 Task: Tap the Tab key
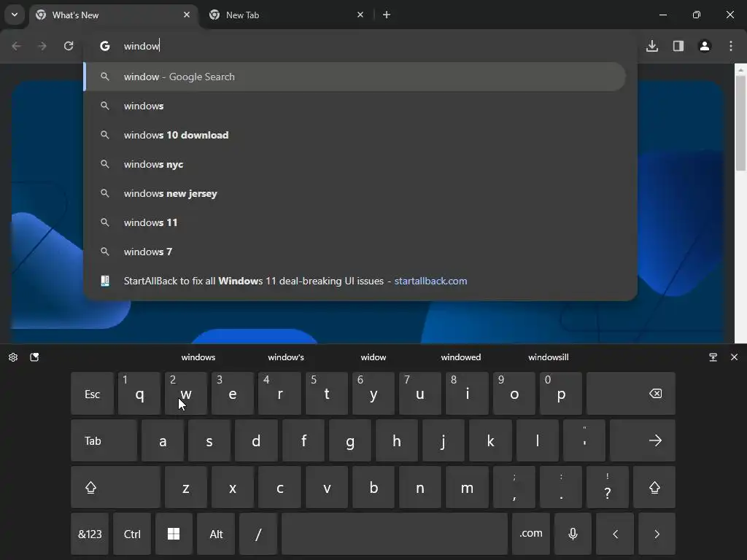click(x=104, y=440)
